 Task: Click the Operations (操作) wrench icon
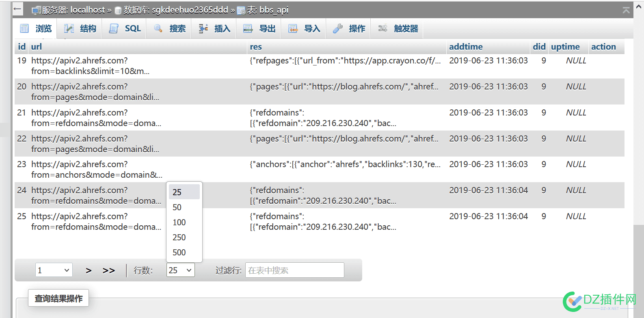pyautogui.click(x=338, y=28)
